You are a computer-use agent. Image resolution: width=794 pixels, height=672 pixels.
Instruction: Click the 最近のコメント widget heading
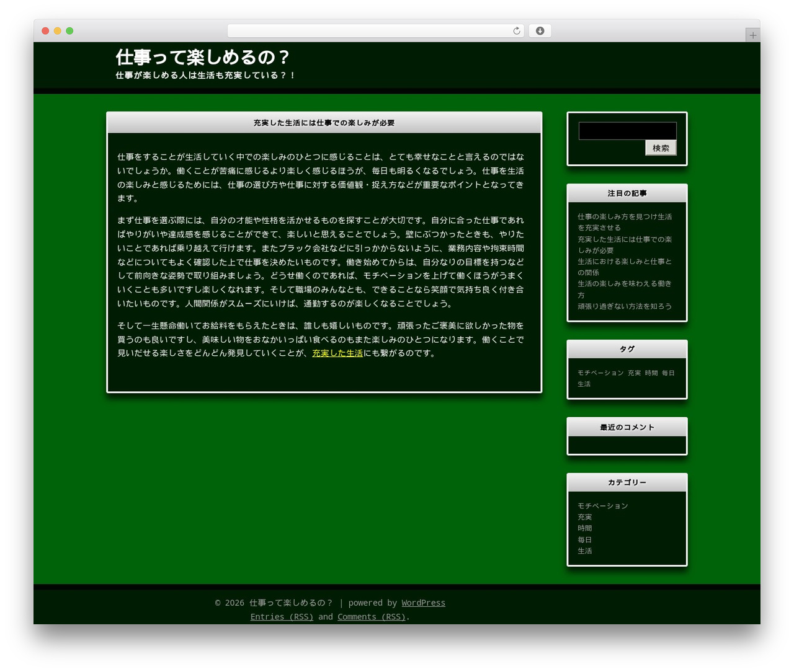click(x=627, y=427)
